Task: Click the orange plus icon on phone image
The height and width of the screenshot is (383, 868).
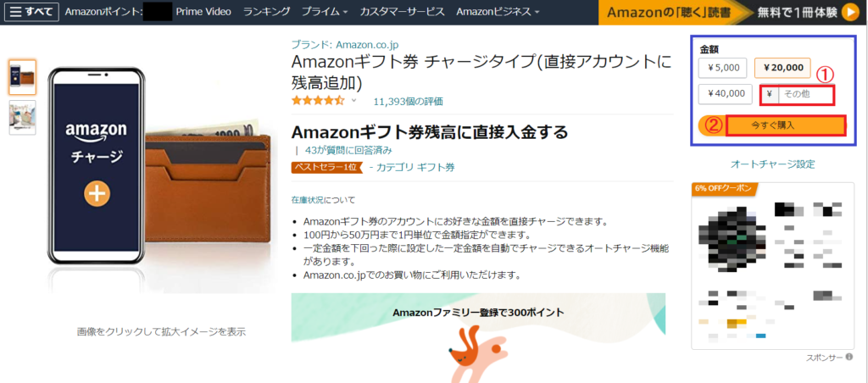Action: click(x=97, y=194)
